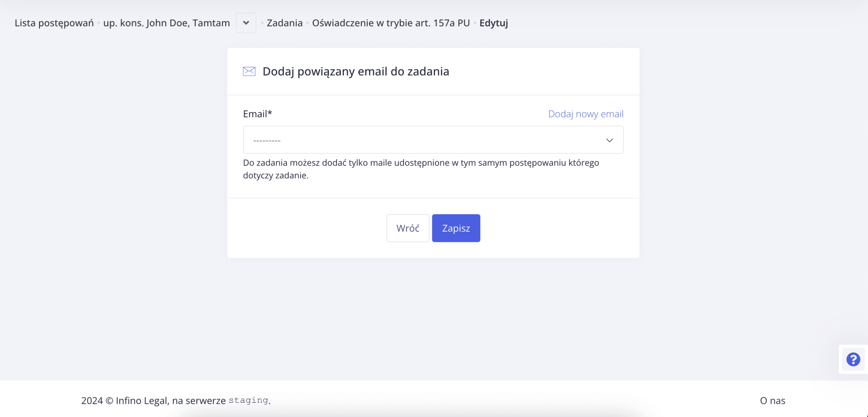Follow the Dodaj nowy email link
Image resolution: width=868 pixels, height=417 pixels.
point(586,114)
